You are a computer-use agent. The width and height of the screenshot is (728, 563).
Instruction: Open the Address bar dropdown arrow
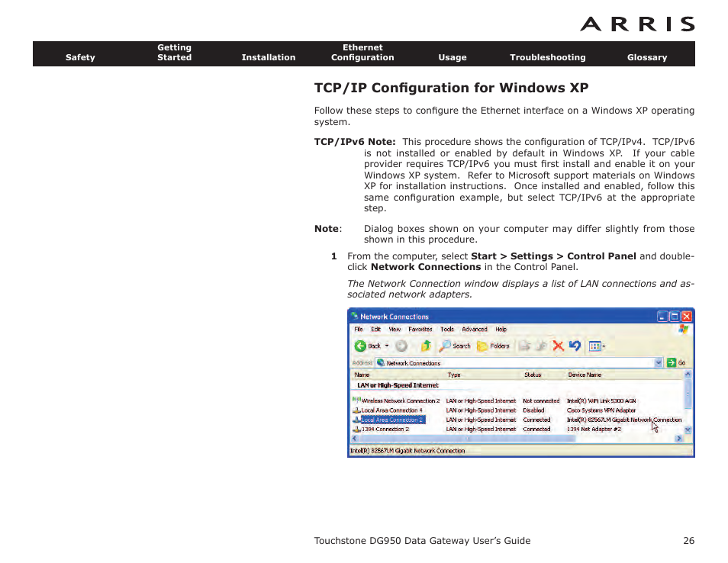pos(659,363)
